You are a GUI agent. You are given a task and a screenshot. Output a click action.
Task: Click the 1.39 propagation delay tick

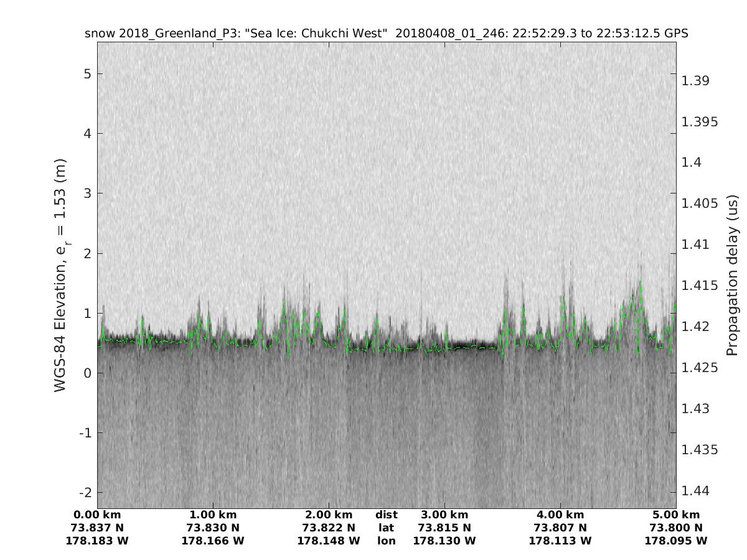click(x=695, y=81)
